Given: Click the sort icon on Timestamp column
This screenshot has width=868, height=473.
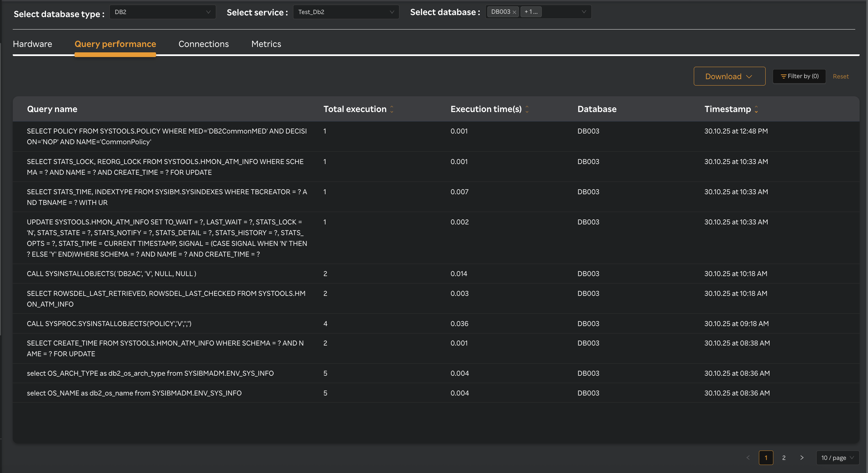Looking at the screenshot, I should pyautogui.click(x=757, y=109).
